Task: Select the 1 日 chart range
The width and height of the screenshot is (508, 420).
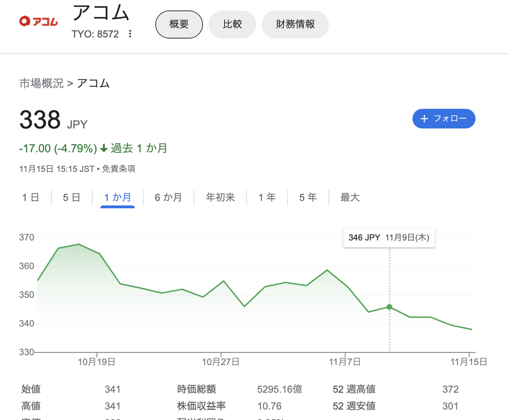Action: (x=30, y=198)
